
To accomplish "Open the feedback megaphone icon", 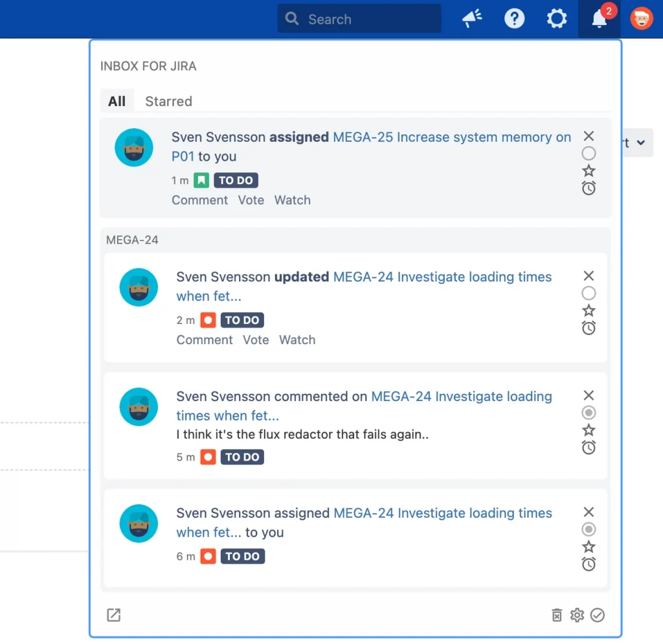I will click(472, 19).
